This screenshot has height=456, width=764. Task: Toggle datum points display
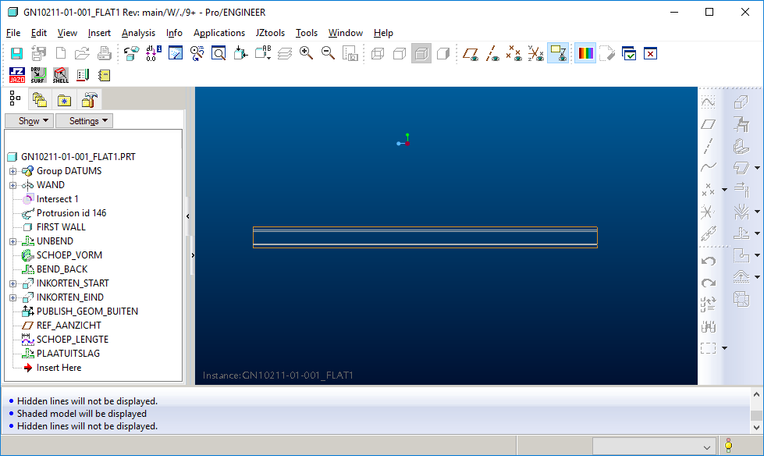pyautogui.click(x=514, y=53)
